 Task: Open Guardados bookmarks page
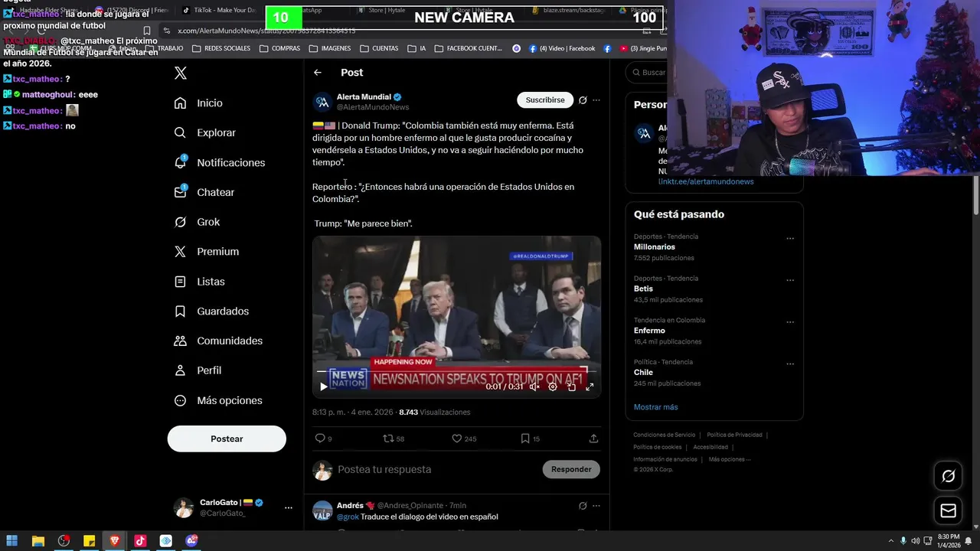[x=211, y=311]
